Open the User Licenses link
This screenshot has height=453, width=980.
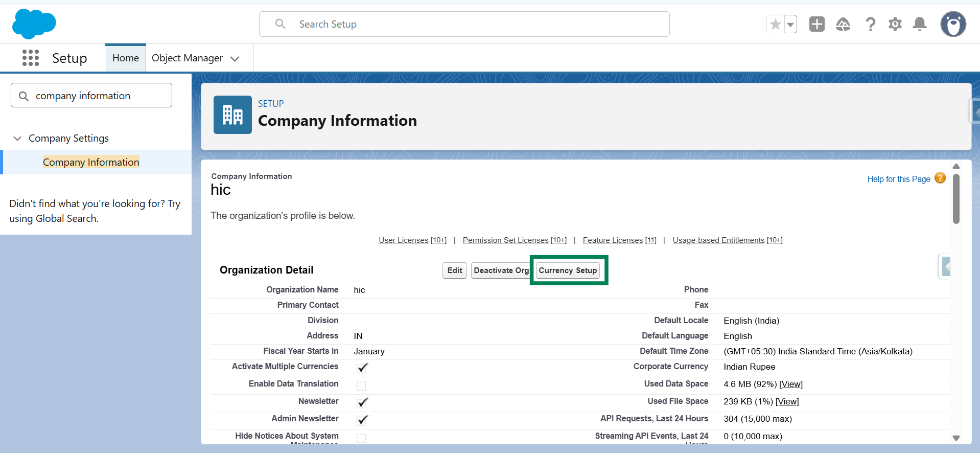tap(403, 240)
